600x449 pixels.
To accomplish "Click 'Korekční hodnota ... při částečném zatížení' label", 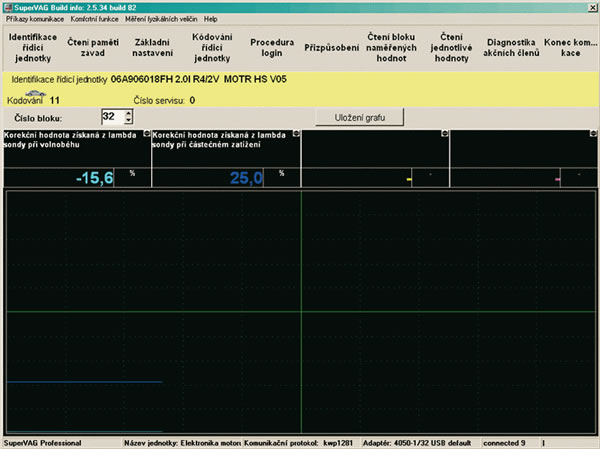I will click(219, 140).
